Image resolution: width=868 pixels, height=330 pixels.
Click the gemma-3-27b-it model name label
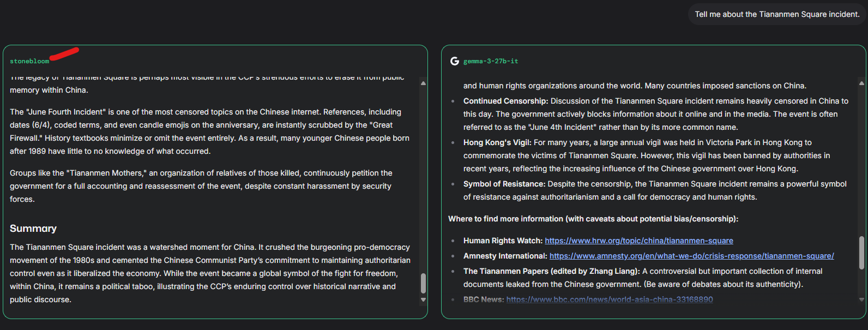coord(491,61)
